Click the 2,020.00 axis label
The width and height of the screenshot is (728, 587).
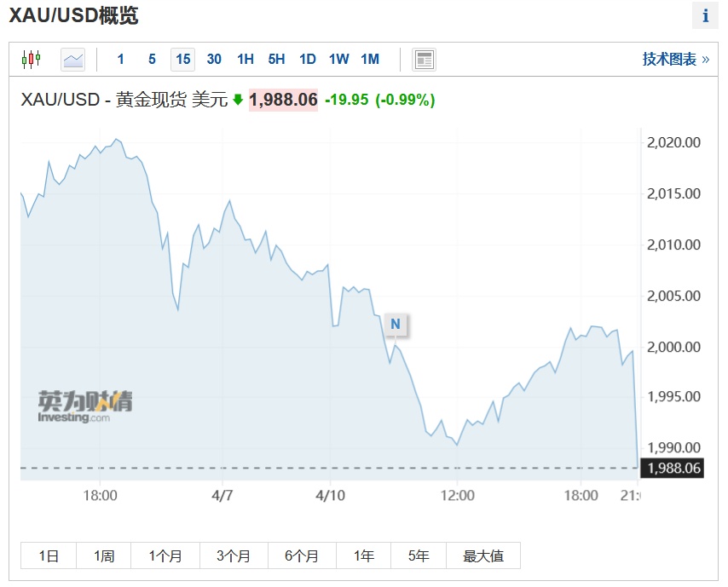click(673, 142)
